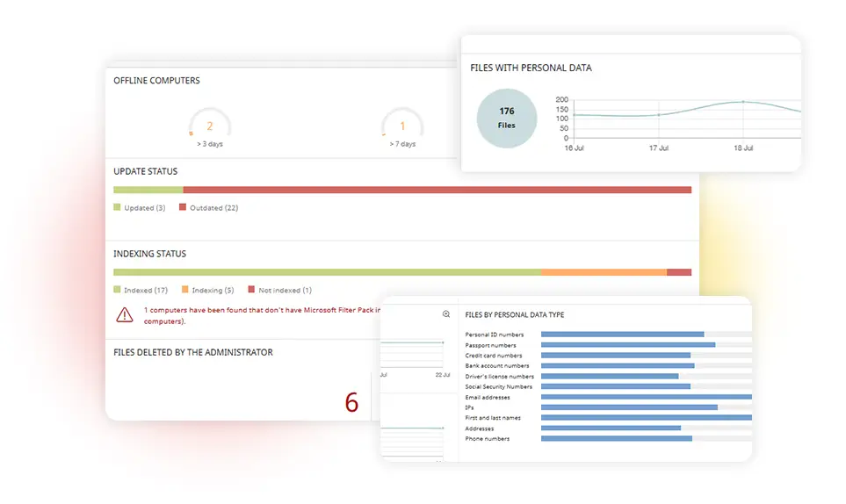
Task: Click the red Outdated (22) legend swatch
Action: click(x=183, y=207)
